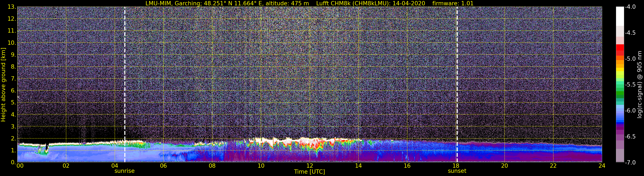
Task: Click the colorbar tick label '-6.0'
Action: coord(630,110)
